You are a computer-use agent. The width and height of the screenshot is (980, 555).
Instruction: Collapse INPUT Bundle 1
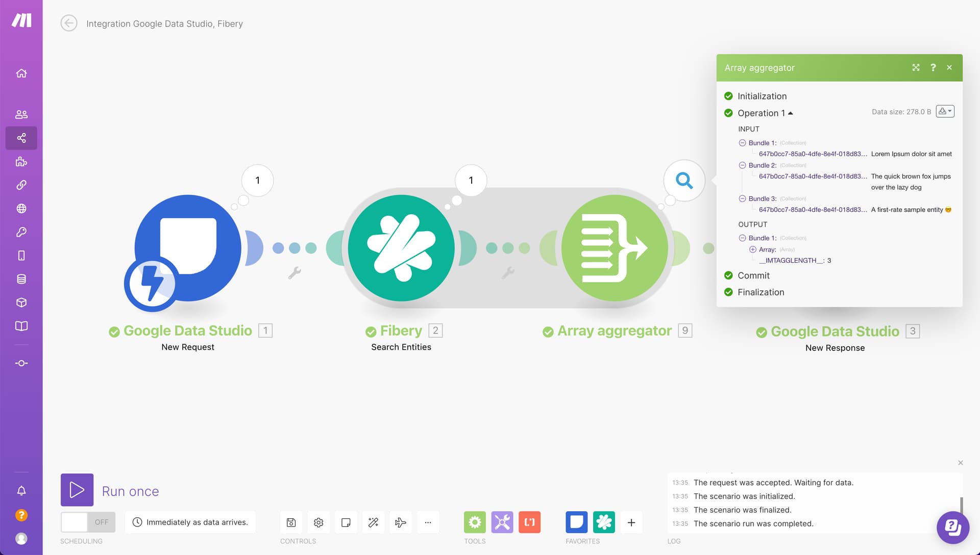[742, 143]
